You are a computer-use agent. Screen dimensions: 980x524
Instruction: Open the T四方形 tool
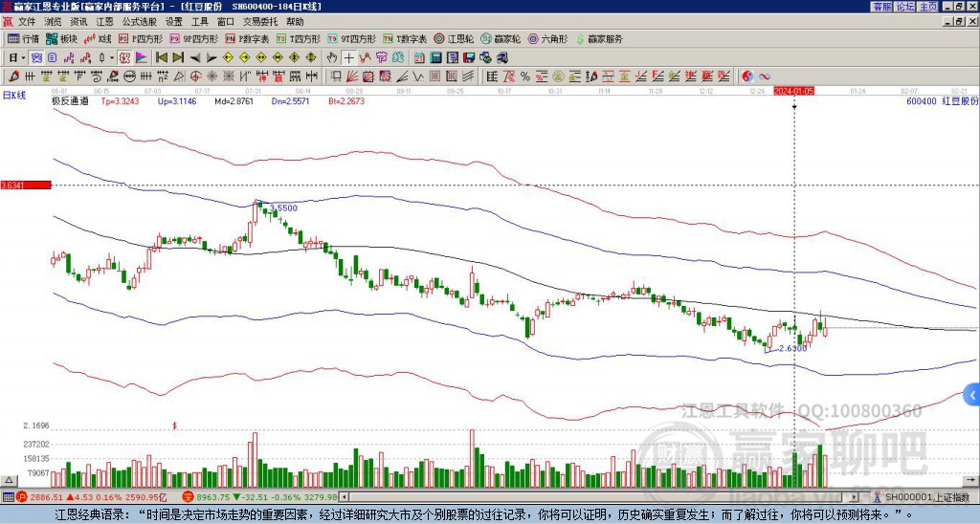pos(299,38)
